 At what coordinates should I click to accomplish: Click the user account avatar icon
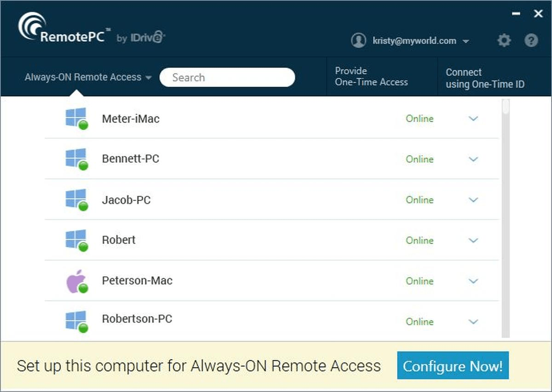(358, 40)
